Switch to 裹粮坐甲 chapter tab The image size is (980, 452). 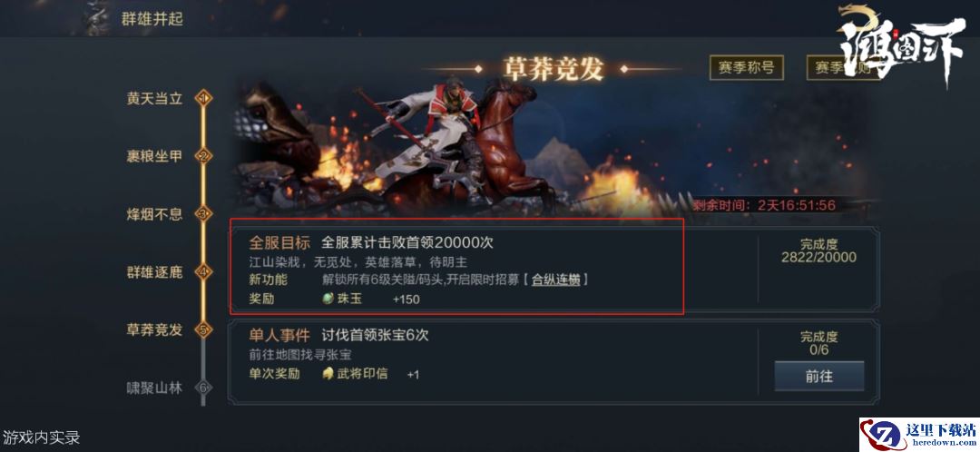tap(154, 156)
